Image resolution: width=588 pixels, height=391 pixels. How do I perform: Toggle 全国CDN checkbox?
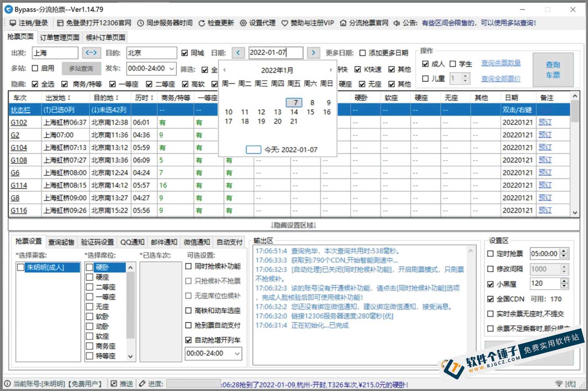tap(490, 299)
